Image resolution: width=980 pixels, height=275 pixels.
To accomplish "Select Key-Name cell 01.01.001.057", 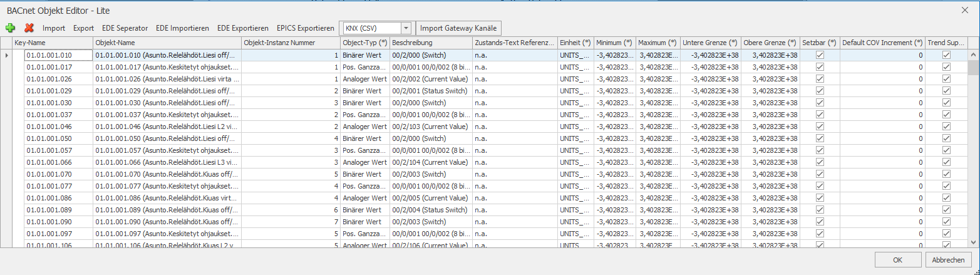I will (x=58, y=150).
